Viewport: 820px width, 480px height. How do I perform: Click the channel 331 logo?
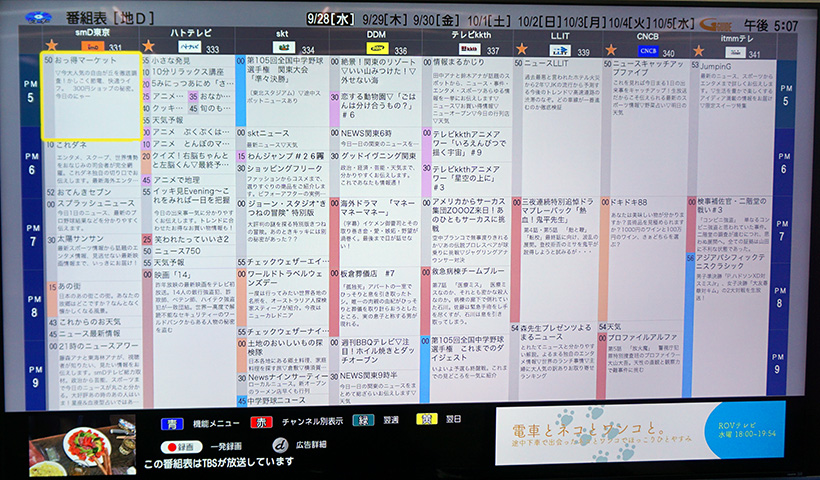(93, 47)
